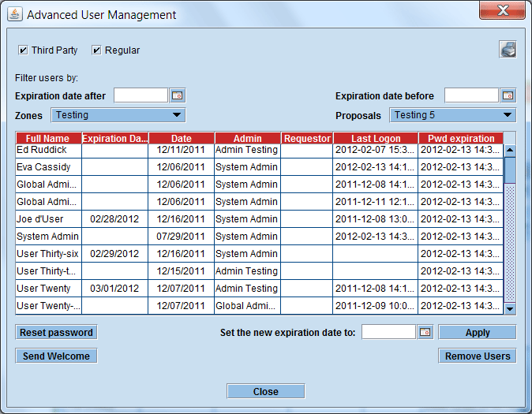The height and width of the screenshot is (414, 532).
Task: Sort by Full Name column header
Action: coord(48,138)
